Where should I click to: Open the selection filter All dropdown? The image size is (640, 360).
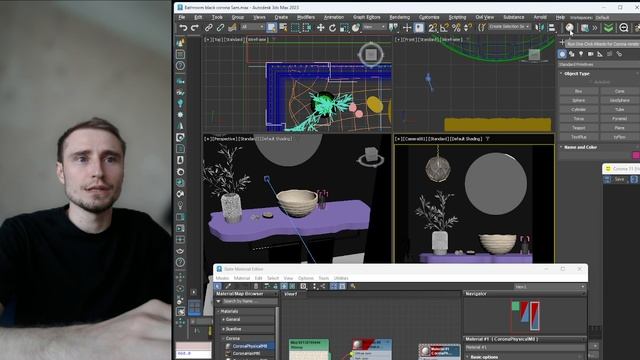click(253, 27)
